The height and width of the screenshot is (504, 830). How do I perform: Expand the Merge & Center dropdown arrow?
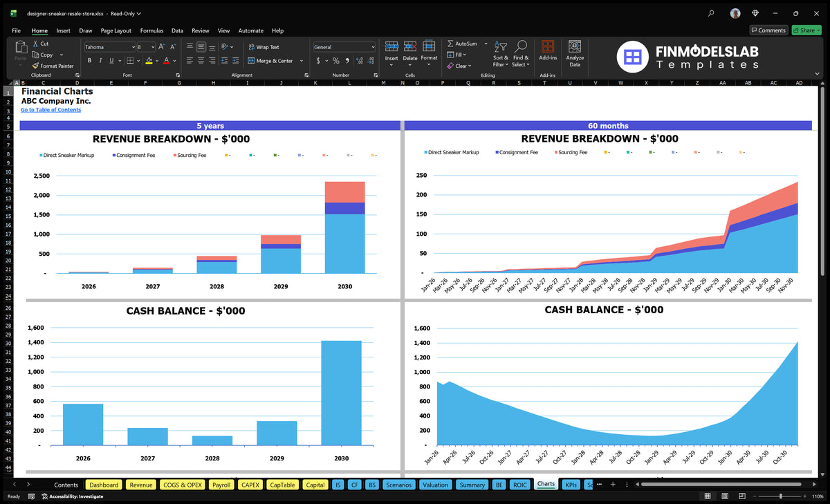point(302,61)
